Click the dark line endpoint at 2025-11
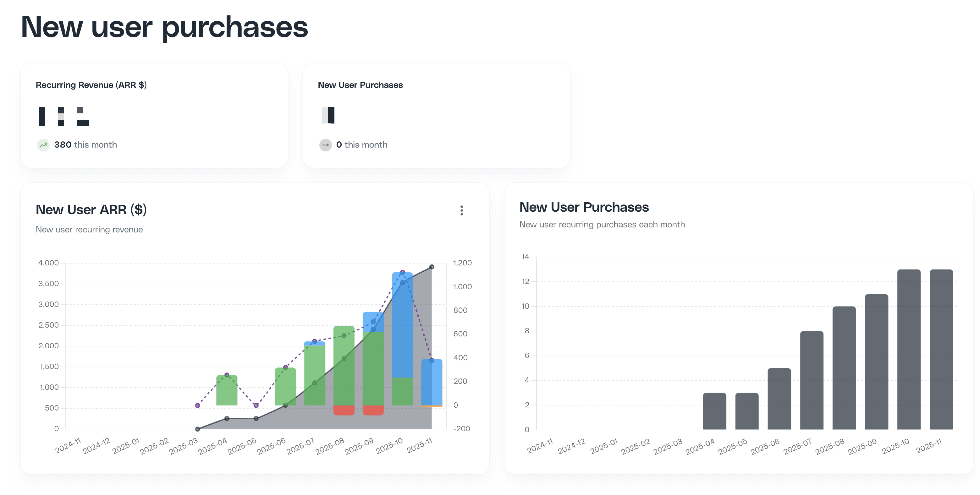Image resolution: width=980 pixels, height=495 pixels. point(432,267)
